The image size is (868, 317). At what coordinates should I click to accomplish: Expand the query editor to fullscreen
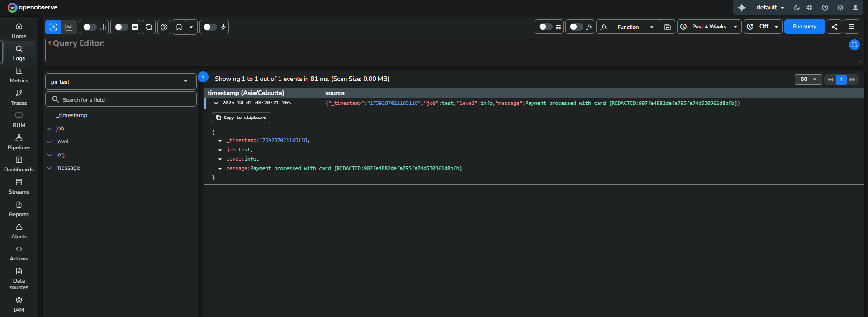(x=854, y=45)
